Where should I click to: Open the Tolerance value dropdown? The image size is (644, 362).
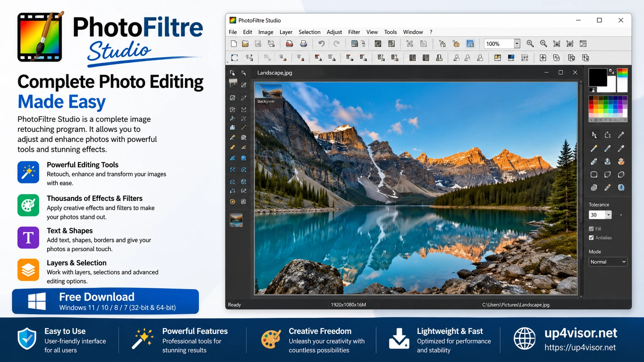(609, 215)
